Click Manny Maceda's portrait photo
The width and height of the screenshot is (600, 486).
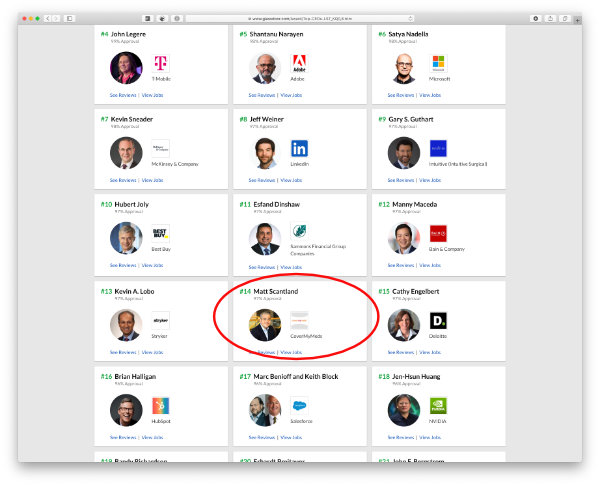tap(404, 238)
